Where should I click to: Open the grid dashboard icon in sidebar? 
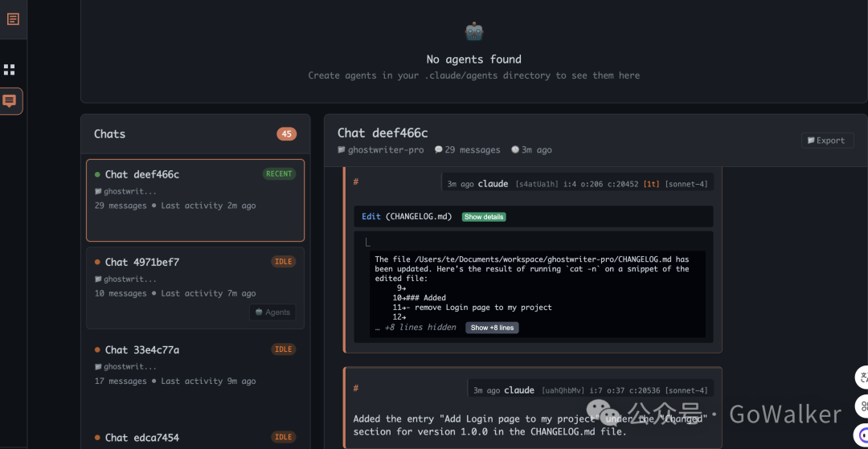point(10,70)
